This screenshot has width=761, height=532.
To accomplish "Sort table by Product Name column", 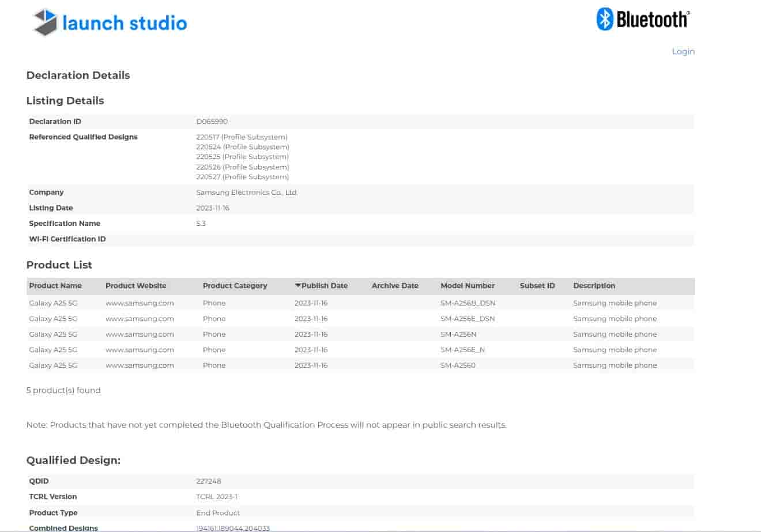I will coord(55,285).
